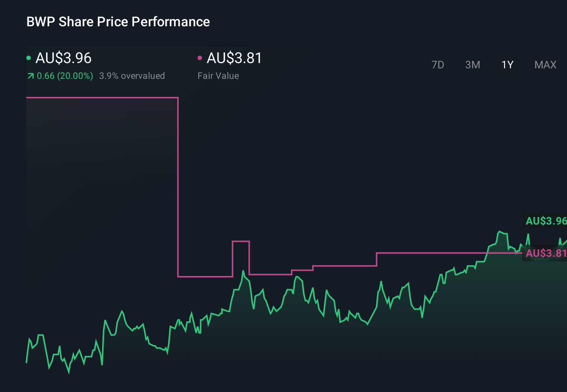Toggle the fair value series visibility
Image resolution: width=567 pixels, height=392 pixels.
tap(201, 57)
